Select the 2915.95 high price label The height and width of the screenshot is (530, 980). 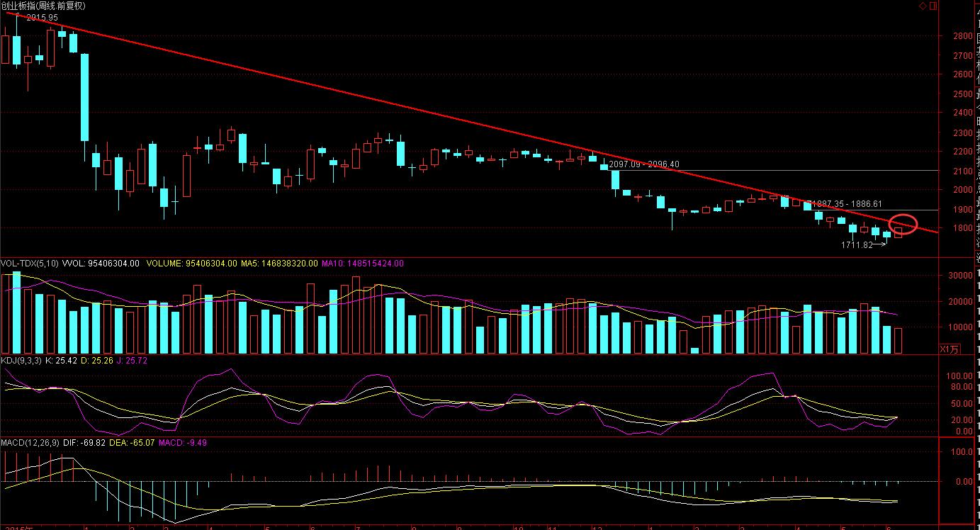pyautogui.click(x=42, y=18)
